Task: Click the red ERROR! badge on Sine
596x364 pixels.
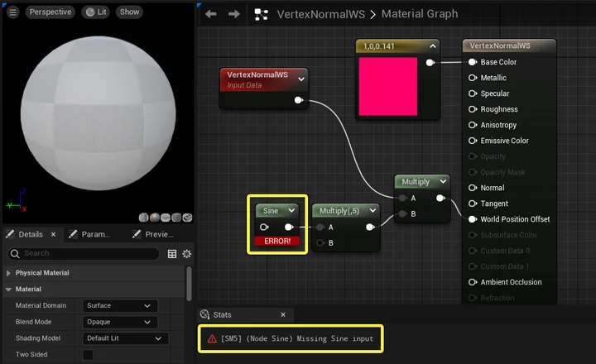Action: pos(277,241)
